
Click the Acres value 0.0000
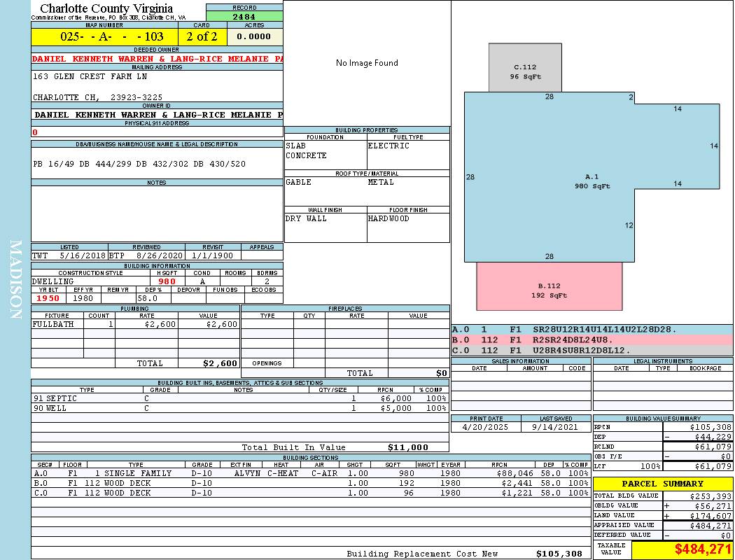tap(253, 36)
